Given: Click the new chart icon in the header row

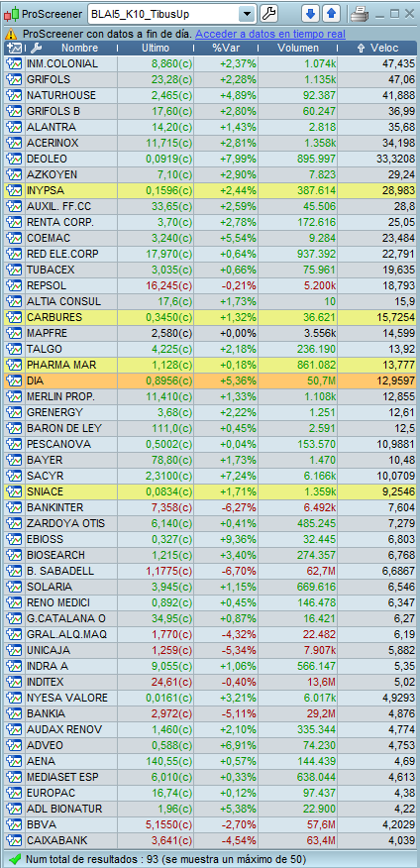Looking at the screenshot, I should [x=15, y=49].
